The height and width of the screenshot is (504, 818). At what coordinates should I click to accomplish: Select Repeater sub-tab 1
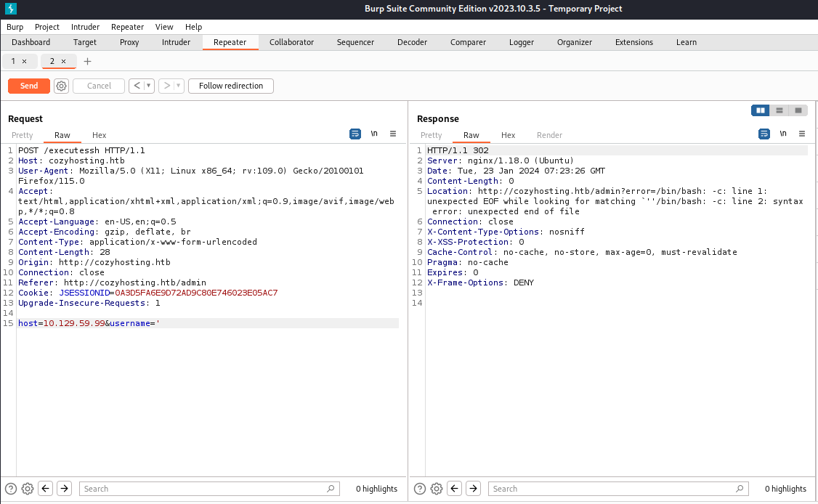point(14,62)
